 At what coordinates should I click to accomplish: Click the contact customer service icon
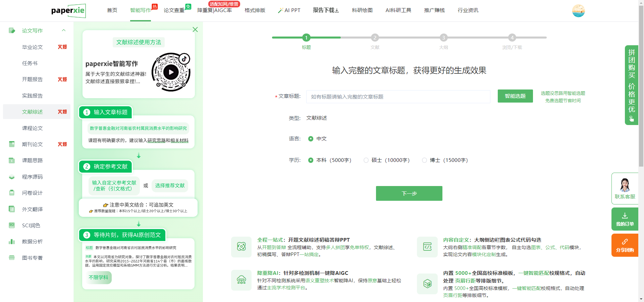(625, 185)
